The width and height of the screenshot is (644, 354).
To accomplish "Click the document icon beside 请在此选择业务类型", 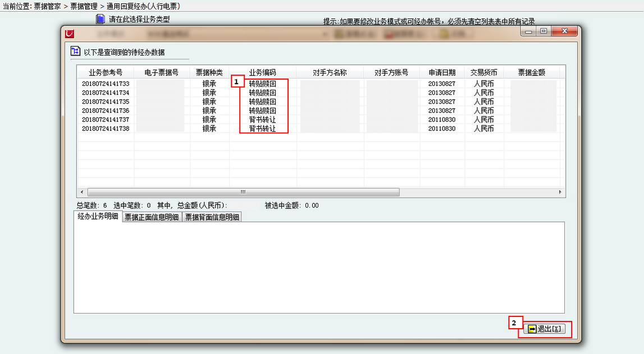I will [x=101, y=19].
